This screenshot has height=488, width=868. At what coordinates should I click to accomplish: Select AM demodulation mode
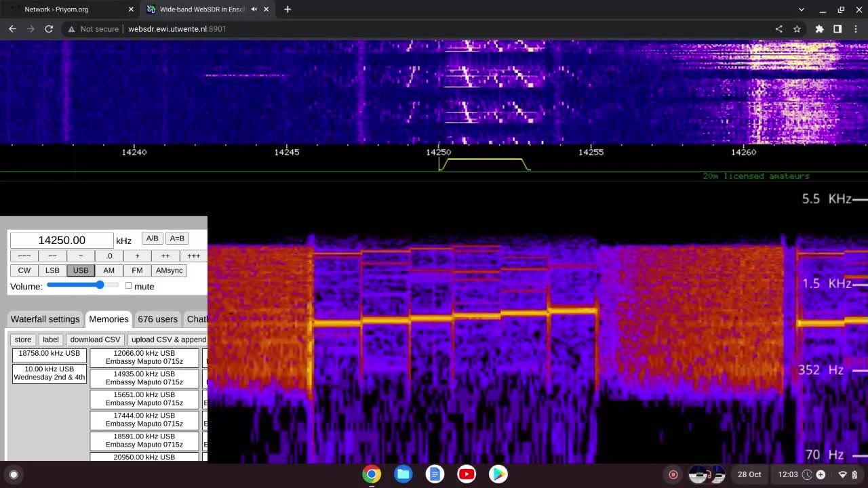pyautogui.click(x=108, y=270)
